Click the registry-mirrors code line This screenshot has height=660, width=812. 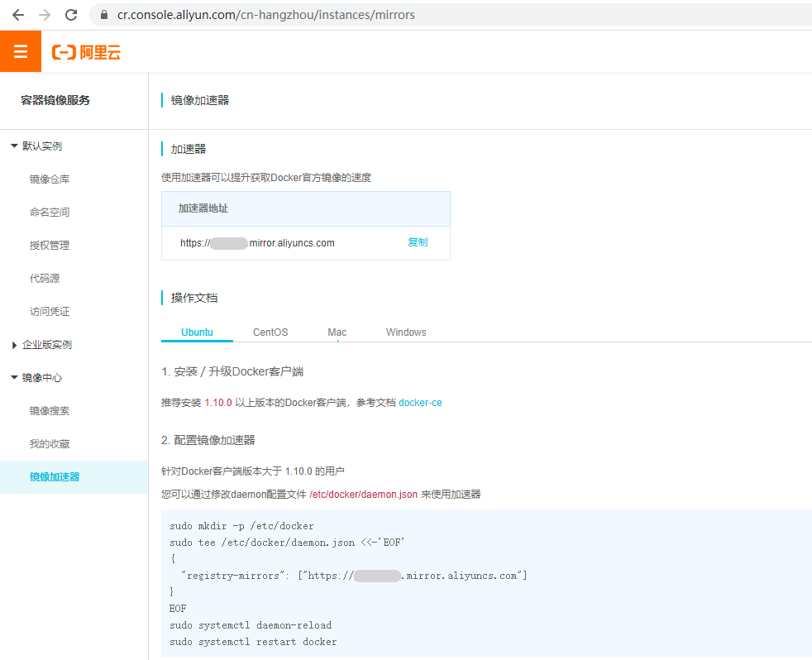click(x=354, y=576)
